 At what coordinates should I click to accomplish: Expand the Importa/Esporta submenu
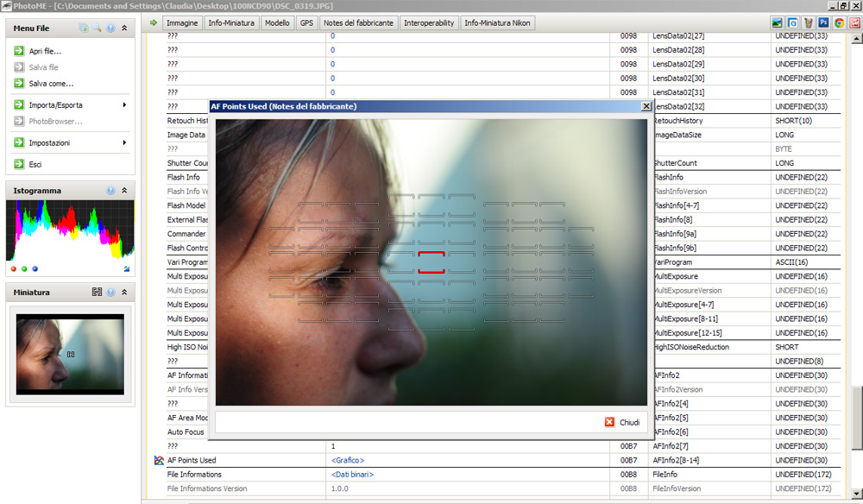coord(124,105)
